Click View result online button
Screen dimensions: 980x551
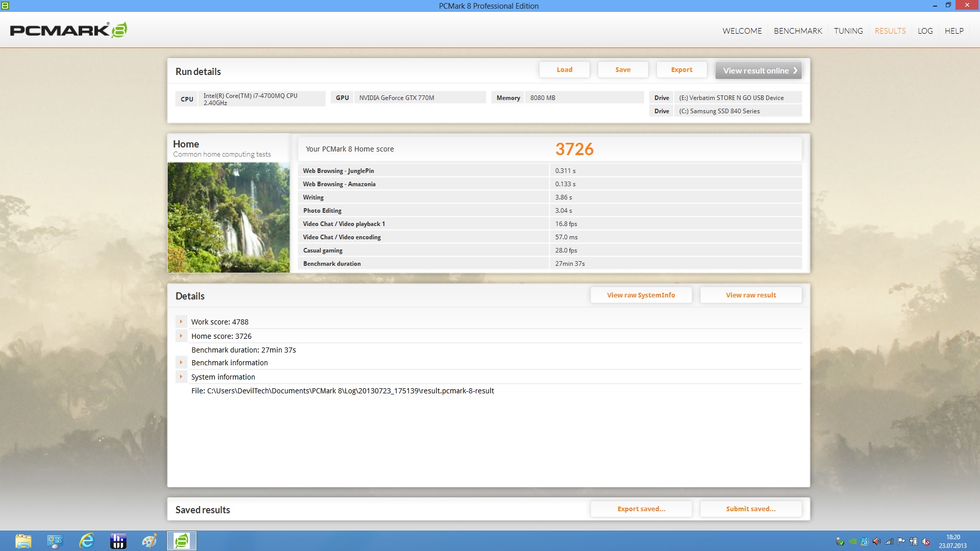click(758, 70)
